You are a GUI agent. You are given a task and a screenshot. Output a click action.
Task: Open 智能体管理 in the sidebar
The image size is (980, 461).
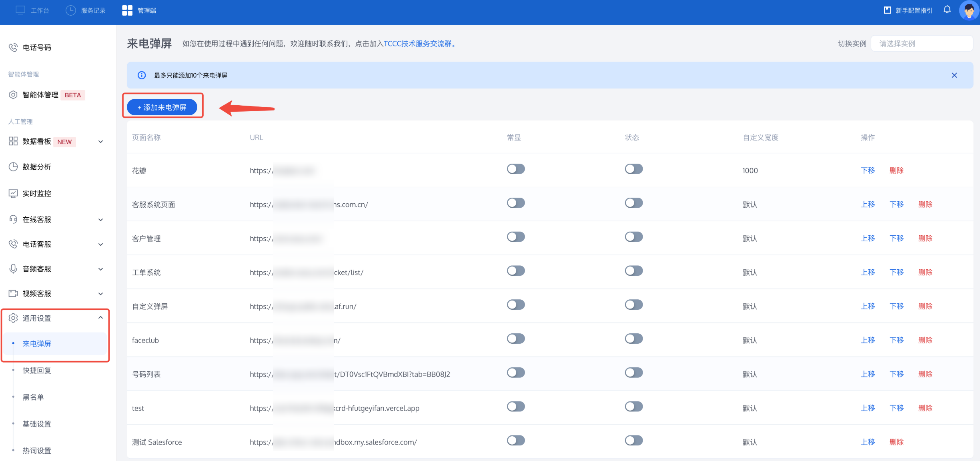coord(40,95)
